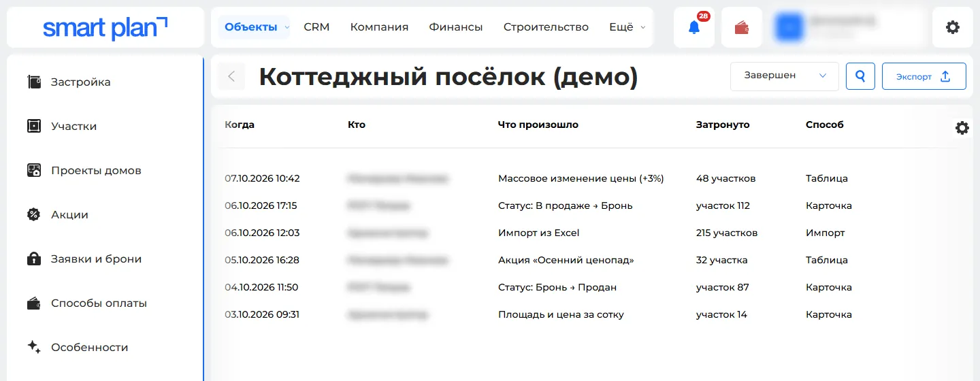Click the date 06.10.2026 17:15
This screenshot has height=381, width=980.
coord(261,206)
